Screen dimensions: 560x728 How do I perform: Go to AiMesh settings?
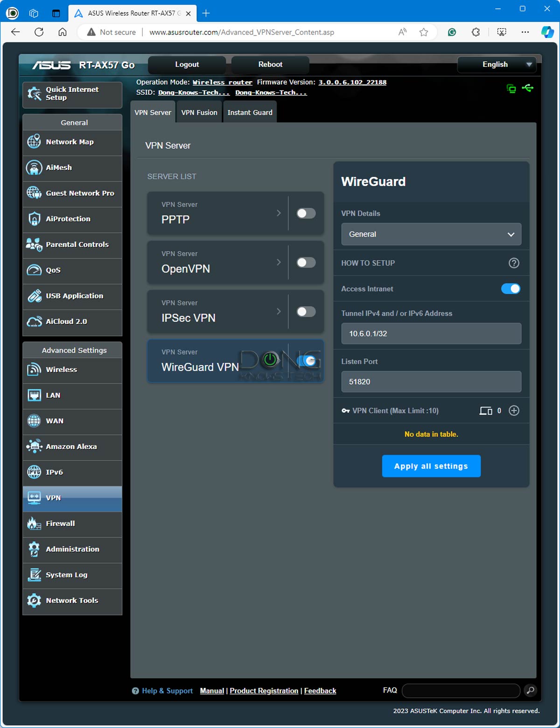[72, 168]
